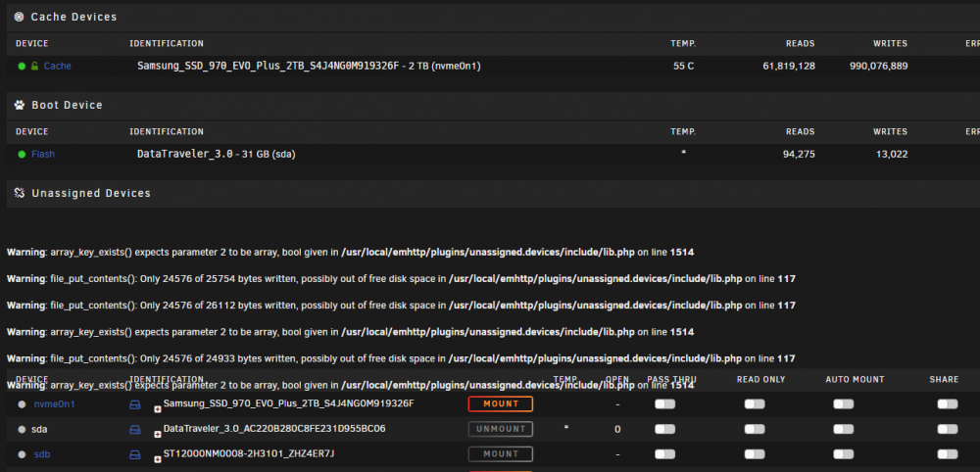The image size is (980, 472).
Task: Toggle Share for sda
Action: pos(948,430)
